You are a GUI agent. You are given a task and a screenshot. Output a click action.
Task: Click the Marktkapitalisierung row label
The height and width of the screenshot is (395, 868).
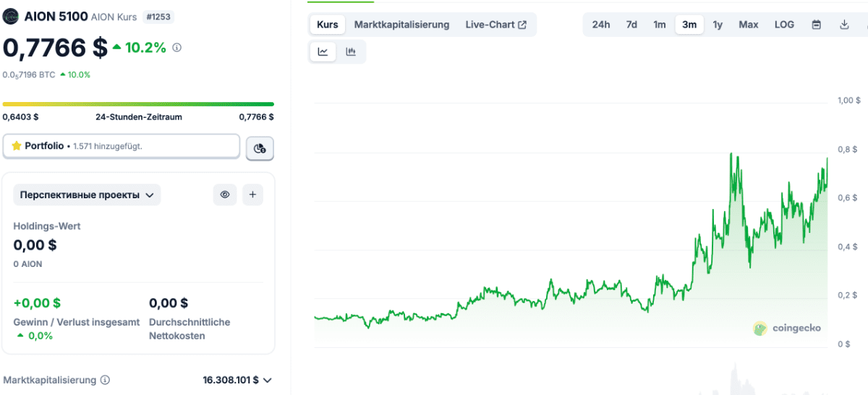[50, 380]
